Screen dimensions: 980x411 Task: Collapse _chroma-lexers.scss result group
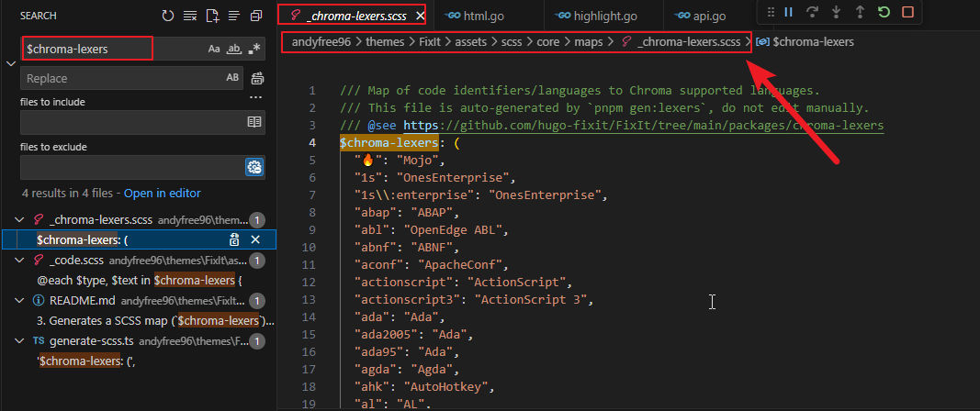click(x=20, y=220)
